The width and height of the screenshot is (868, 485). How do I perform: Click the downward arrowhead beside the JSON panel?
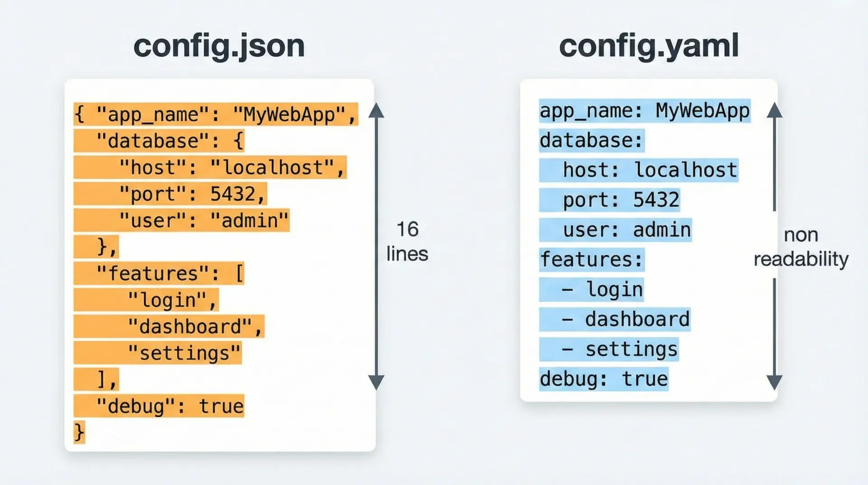(x=376, y=383)
